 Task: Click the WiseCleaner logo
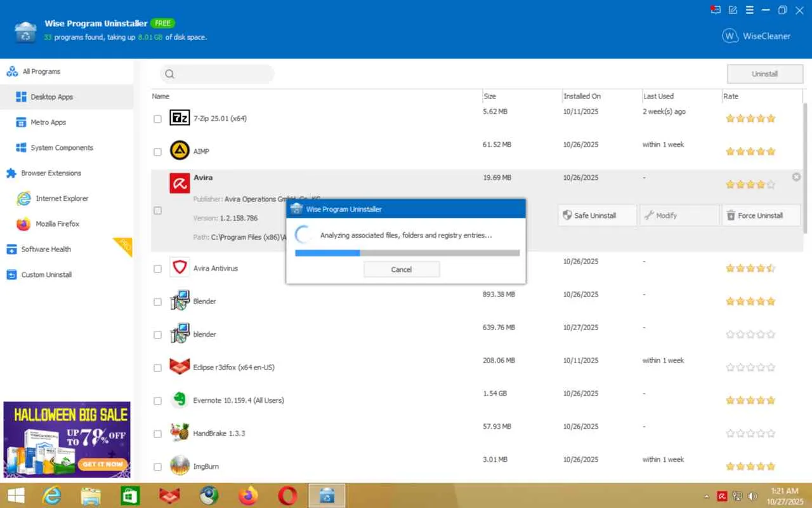click(x=756, y=36)
